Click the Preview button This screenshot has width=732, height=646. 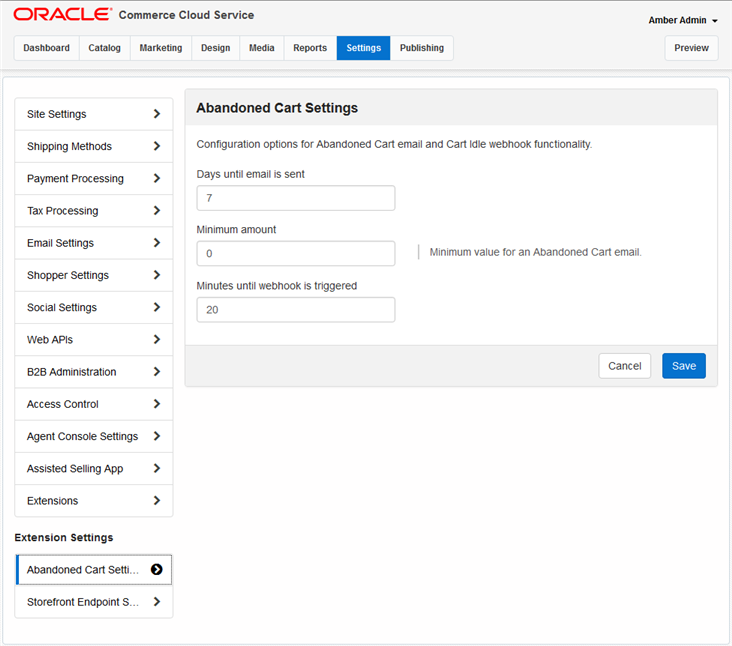(691, 48)
